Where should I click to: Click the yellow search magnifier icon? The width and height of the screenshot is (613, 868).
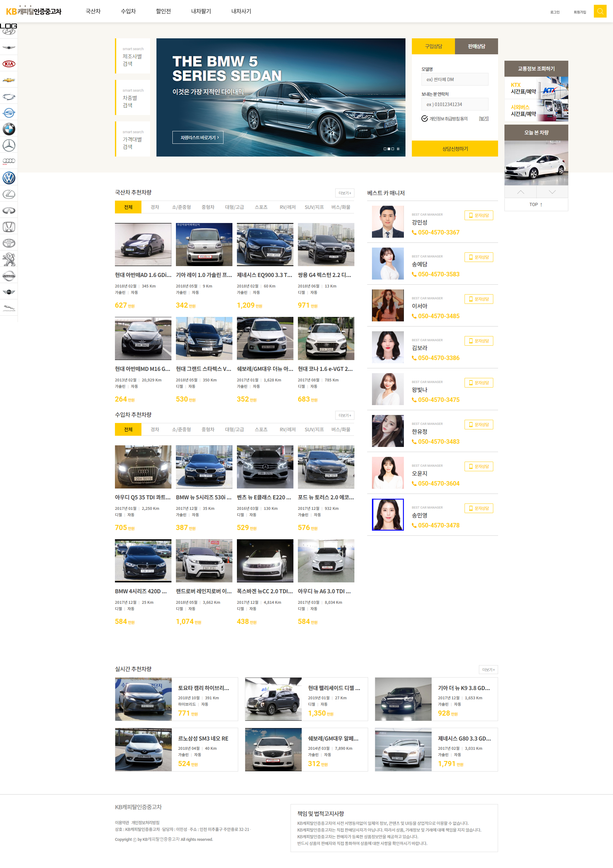[x=600, y=12]
